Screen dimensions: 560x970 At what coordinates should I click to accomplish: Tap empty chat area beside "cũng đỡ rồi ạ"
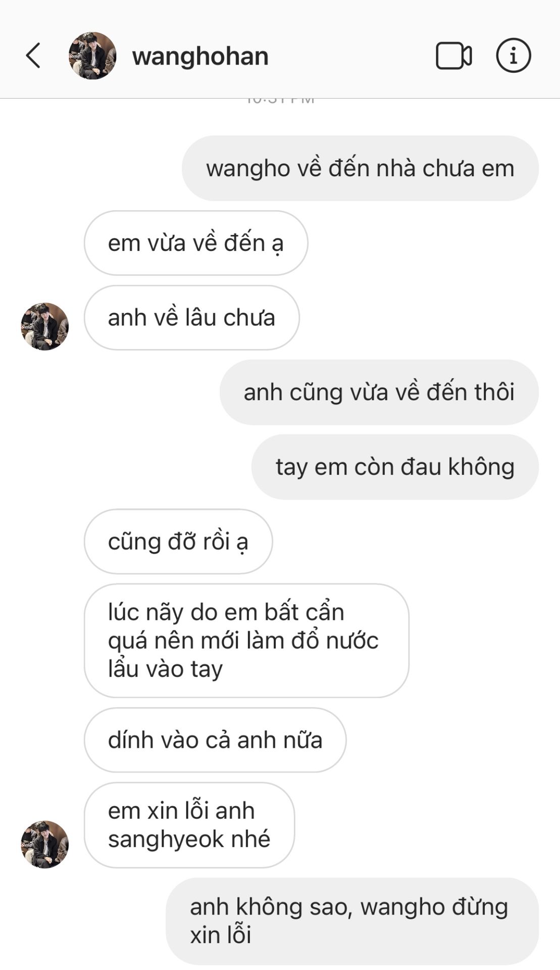point(404,542)
